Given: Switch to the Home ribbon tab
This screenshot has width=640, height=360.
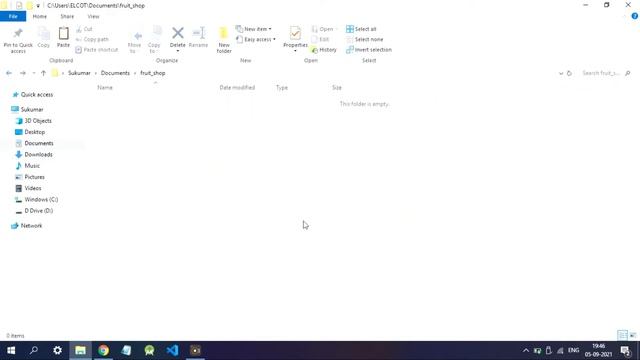Looking at the screenshot, I should [40, 16].
